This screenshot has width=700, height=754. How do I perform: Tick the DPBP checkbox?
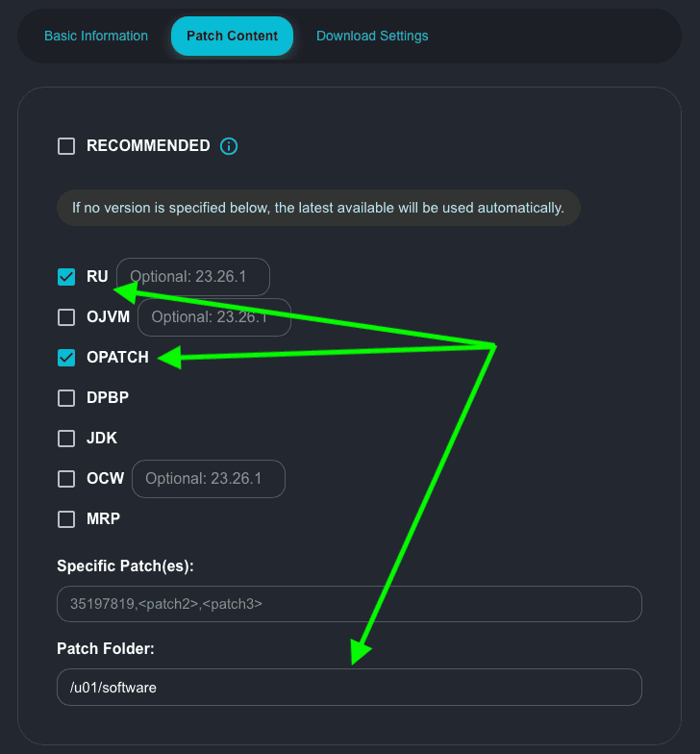click(66, 398)
